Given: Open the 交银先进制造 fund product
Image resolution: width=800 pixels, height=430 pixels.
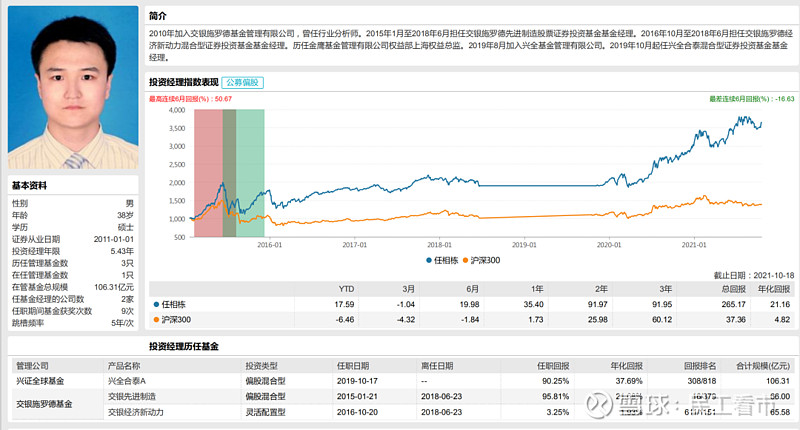Looking at the screenshot, I should [132, 396].
